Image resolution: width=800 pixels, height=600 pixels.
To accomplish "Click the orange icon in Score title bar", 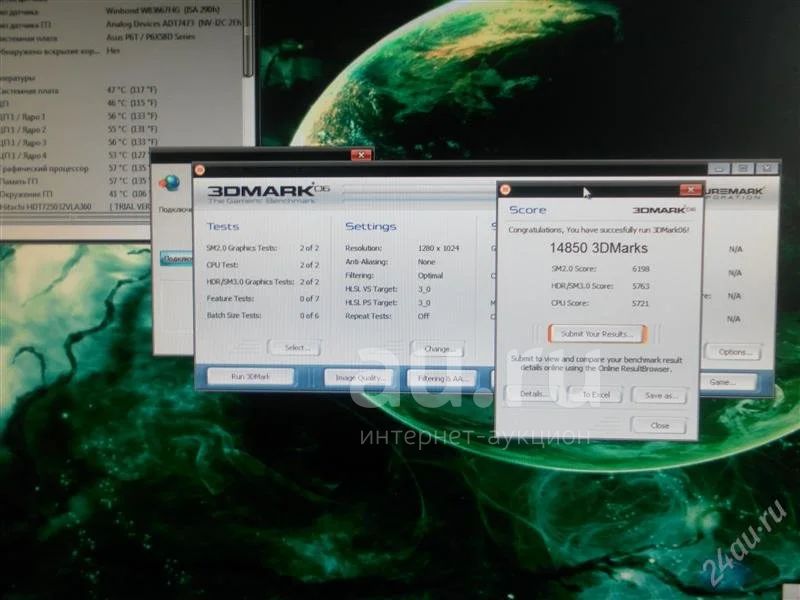I will click(505, 190).
